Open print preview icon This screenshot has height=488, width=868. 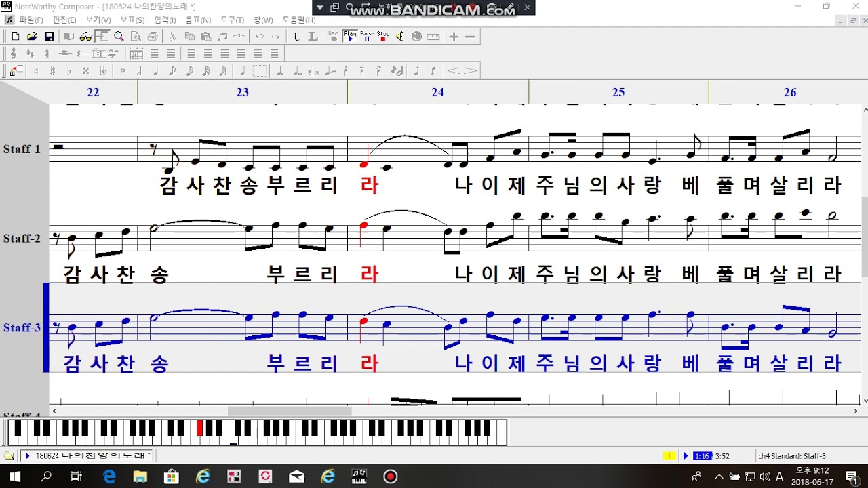coord(136,37)
